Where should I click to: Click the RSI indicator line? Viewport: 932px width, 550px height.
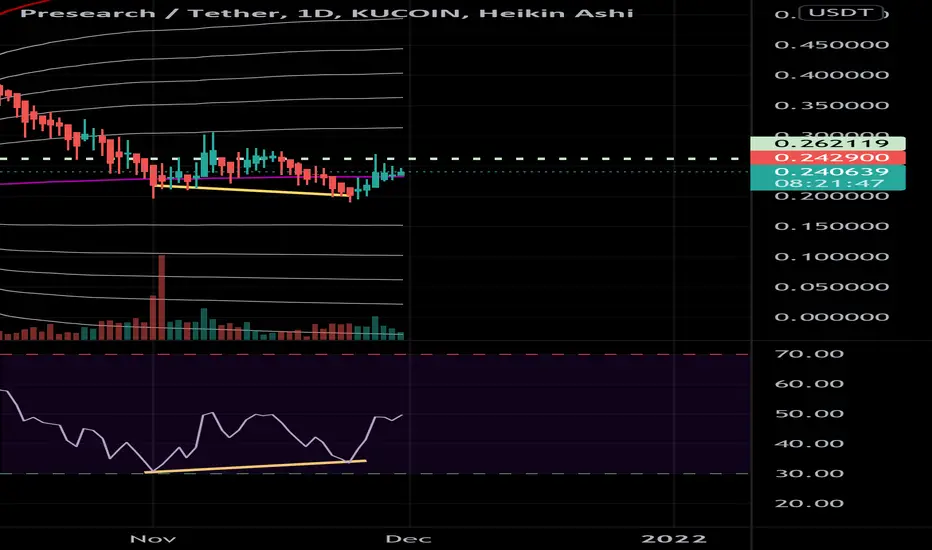pos(202,431)
